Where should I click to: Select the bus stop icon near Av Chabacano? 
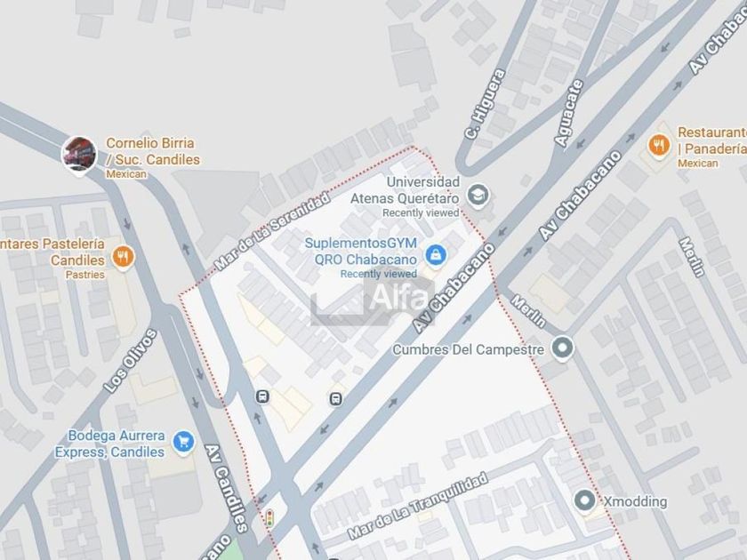click(336, 399)
